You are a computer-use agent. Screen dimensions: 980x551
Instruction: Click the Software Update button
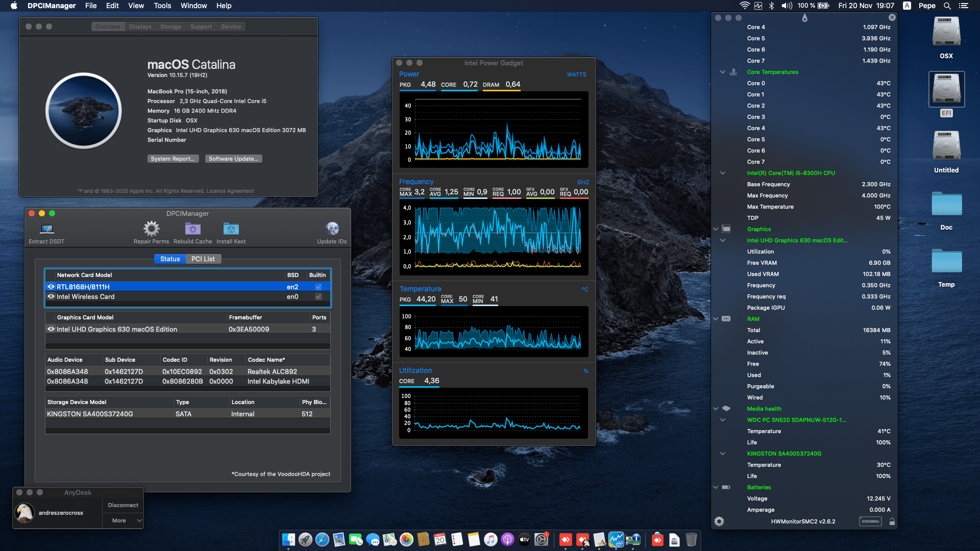[233, 159]
